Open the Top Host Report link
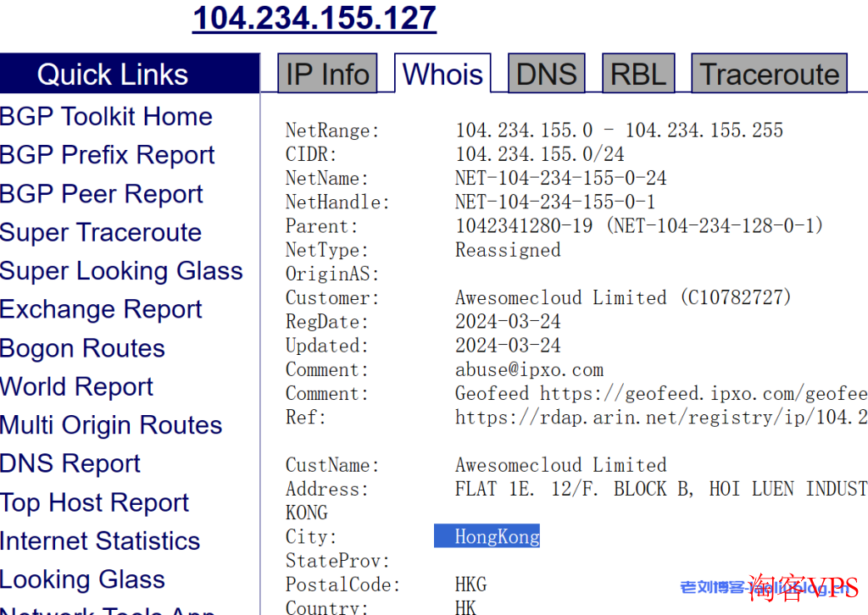Image resolution: width=868 pixels, height=615 pixels. (95, 502)
